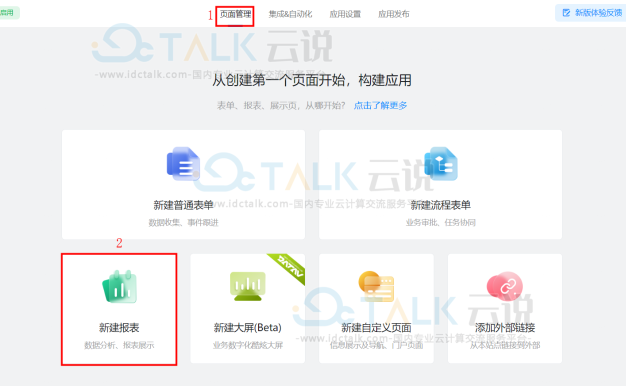Open the 点击了解更多 link
Viewport: 626px width, 386px height.
[380, 105]
